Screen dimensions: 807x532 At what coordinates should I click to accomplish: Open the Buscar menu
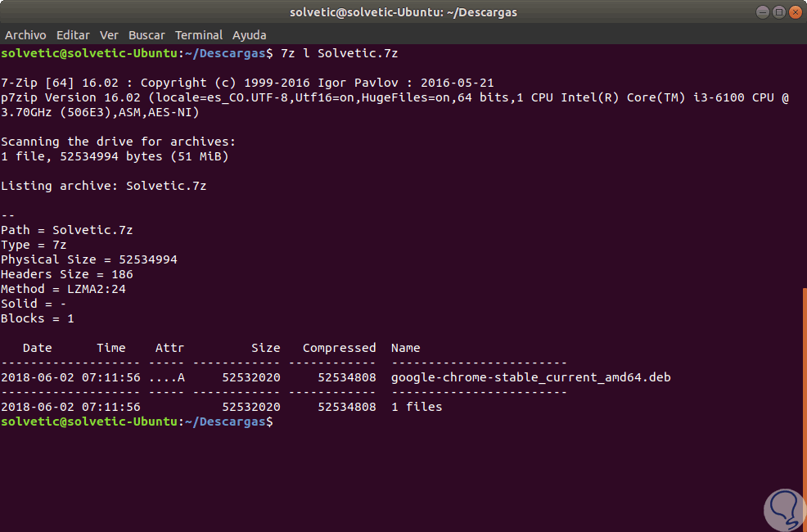tap(147, 35)
